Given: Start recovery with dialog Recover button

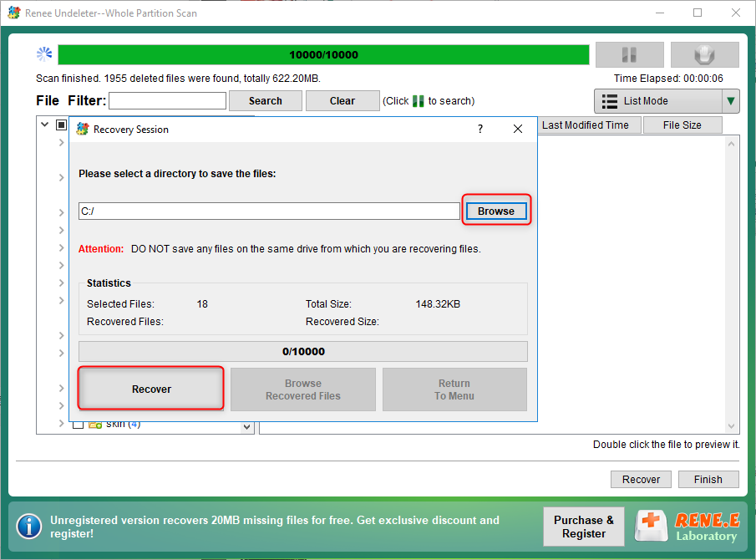Looking at the screenshot, I should coord(151,389).
